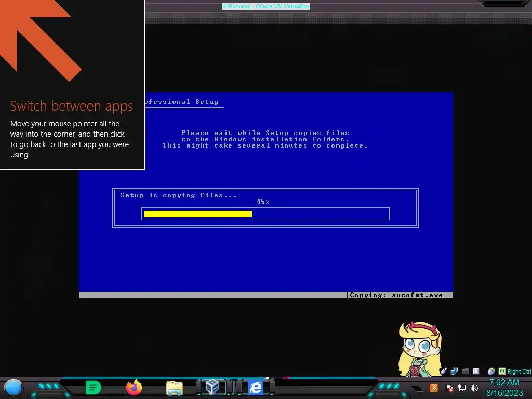Click the orange Java tray icon
The width and height of the screenshot is (532, 399).
[x=434, y=388]
